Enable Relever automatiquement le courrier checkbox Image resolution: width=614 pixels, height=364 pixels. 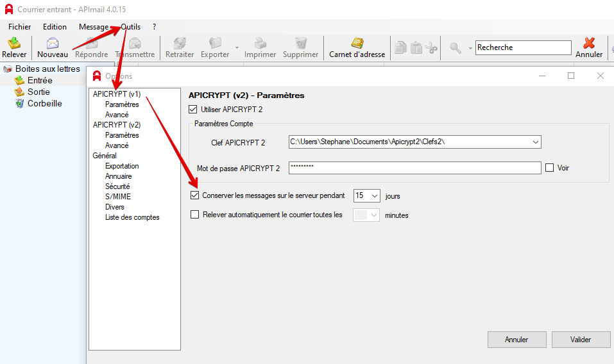click(195, 215)
